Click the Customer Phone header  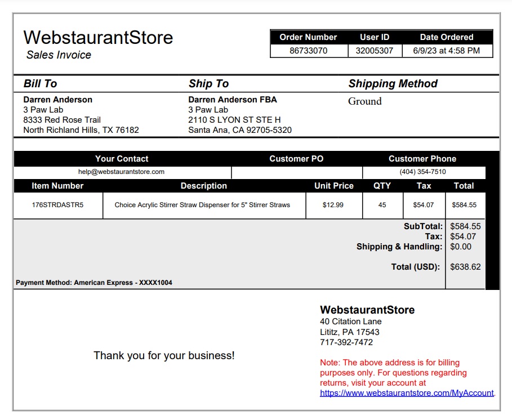pyautogui.click(x=422, y=159)
